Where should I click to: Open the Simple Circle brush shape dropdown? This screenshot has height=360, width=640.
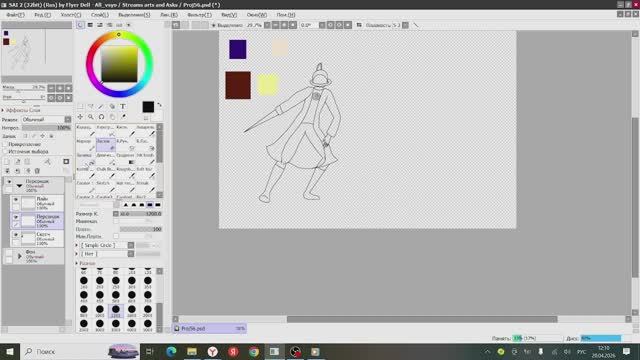pyautogui.click(x=131, y=245)
